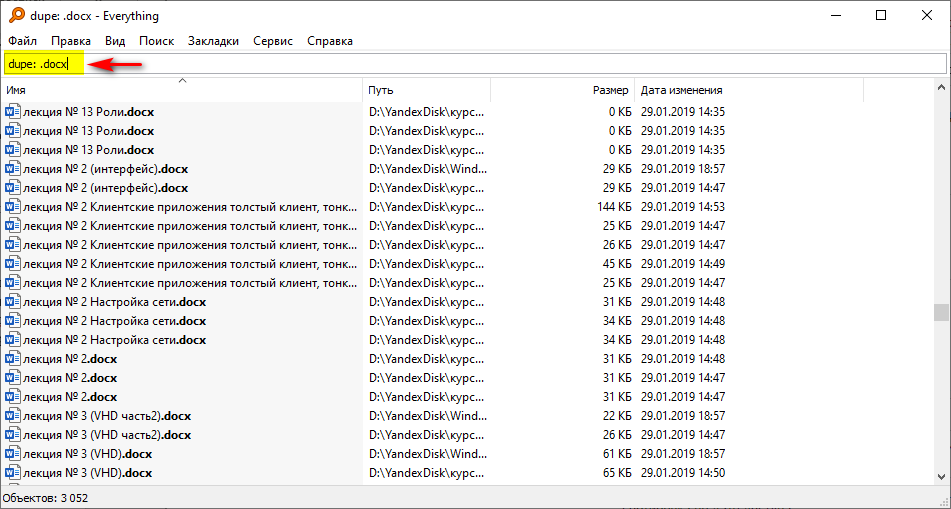Click the scrollbar up arrow
Viewport: 951px width, 509px height.
click(941, 89)
